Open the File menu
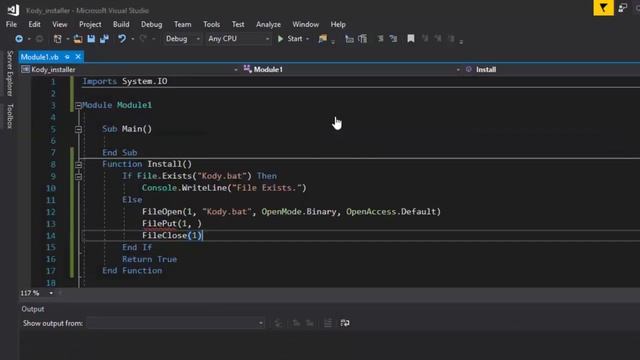The height and width of the screenshot is (360, 640). pyautogui.click(x=11, y=24)
